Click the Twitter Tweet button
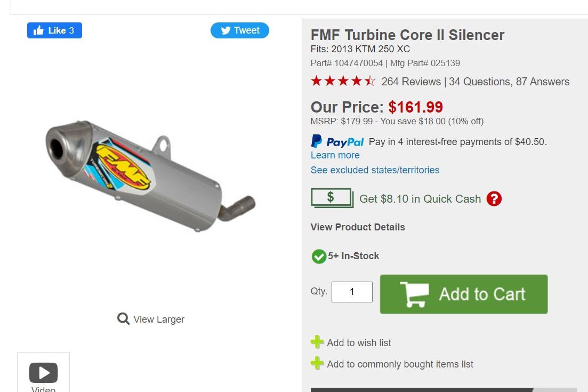Image resolution: width=588 pixels, height=392 pixels. (x=239, y=30)
